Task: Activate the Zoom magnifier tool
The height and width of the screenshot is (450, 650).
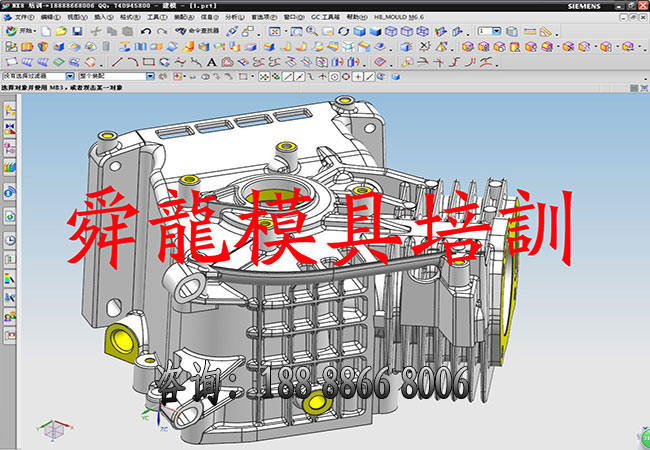Action: coord(312,31)
